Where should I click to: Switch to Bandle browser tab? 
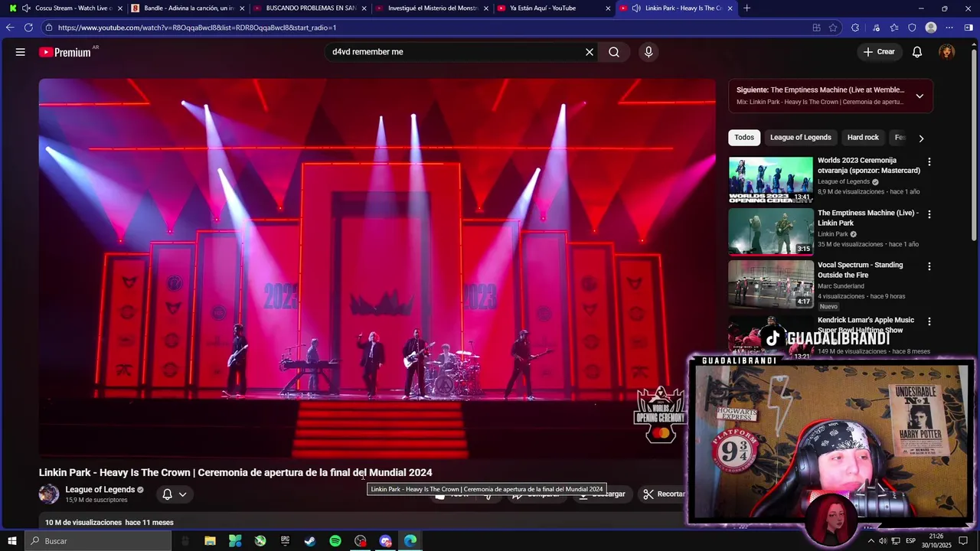pos(188,8)
